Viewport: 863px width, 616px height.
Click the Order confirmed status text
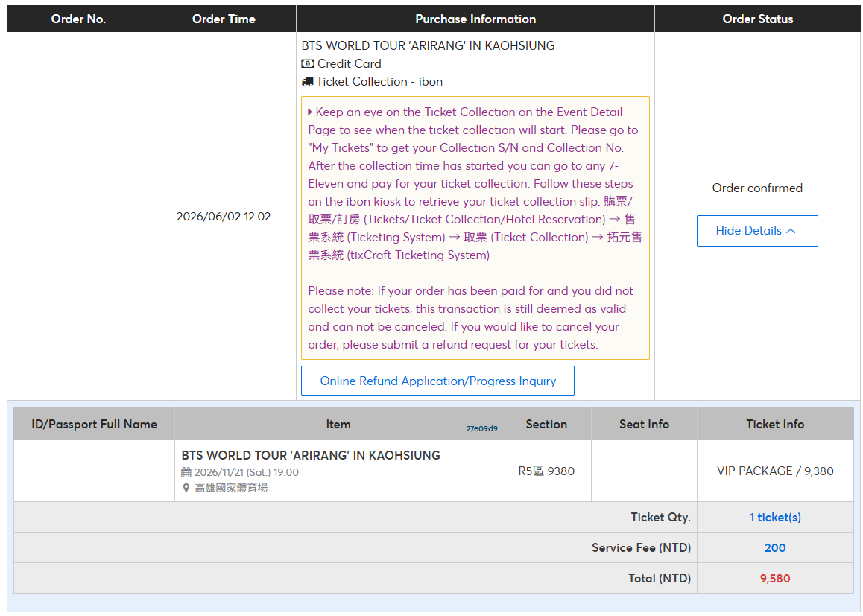[756, 188]
